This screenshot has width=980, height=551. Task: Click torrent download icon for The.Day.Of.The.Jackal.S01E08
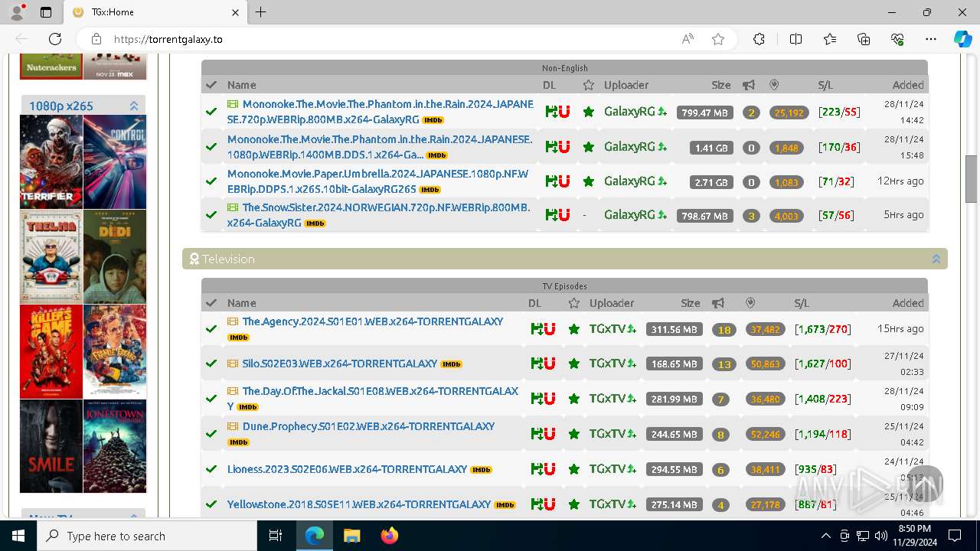(536, 399)
